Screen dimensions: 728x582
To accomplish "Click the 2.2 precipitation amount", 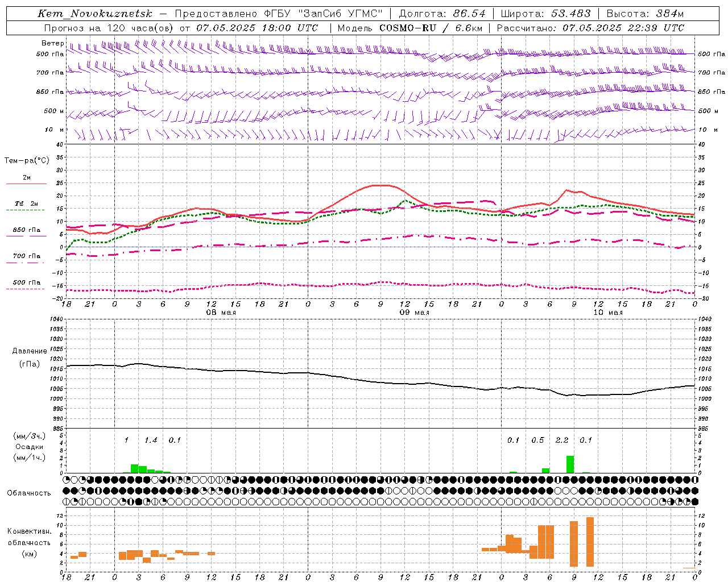I will click(x=562, y=440).
